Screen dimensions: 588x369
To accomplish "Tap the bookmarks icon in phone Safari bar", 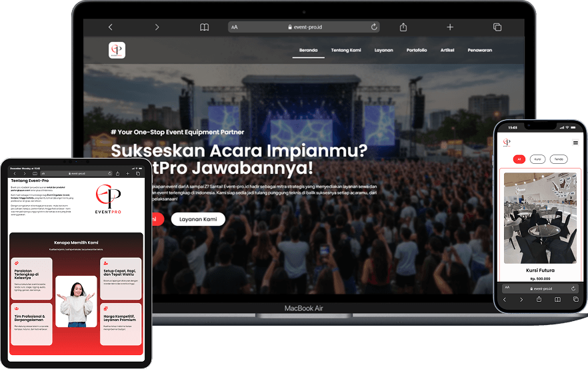I will [557, 300].
